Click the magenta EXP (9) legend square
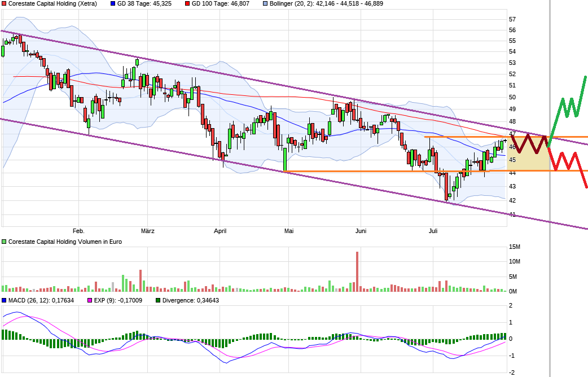Image resolution: width=588 pixels, height=377 pixels. [x=89, y=301]
